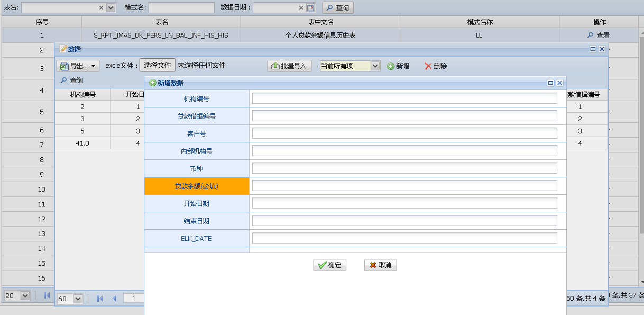The height and width of the screenshot is (315, 644).
Task: Click the 取消 cancel button in the dialog
Action: 380,265
